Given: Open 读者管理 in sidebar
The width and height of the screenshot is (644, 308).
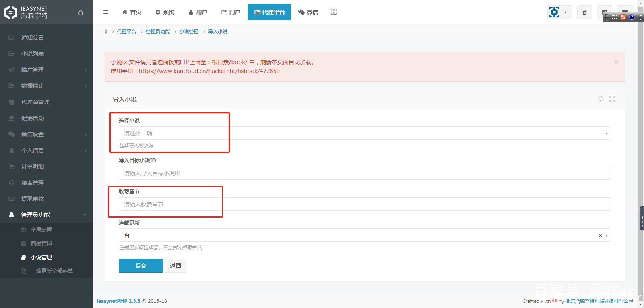Looking at the screenshot, I should point(46,183).
